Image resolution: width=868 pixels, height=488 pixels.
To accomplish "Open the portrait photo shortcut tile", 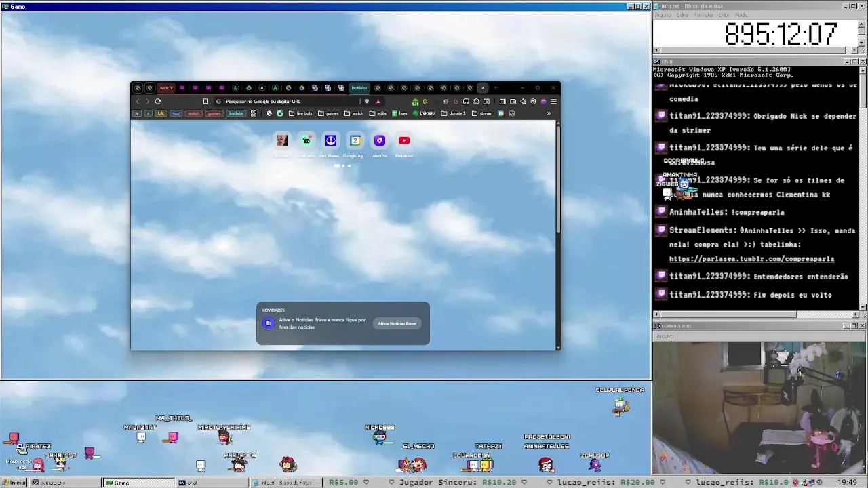I will (282, 140).
